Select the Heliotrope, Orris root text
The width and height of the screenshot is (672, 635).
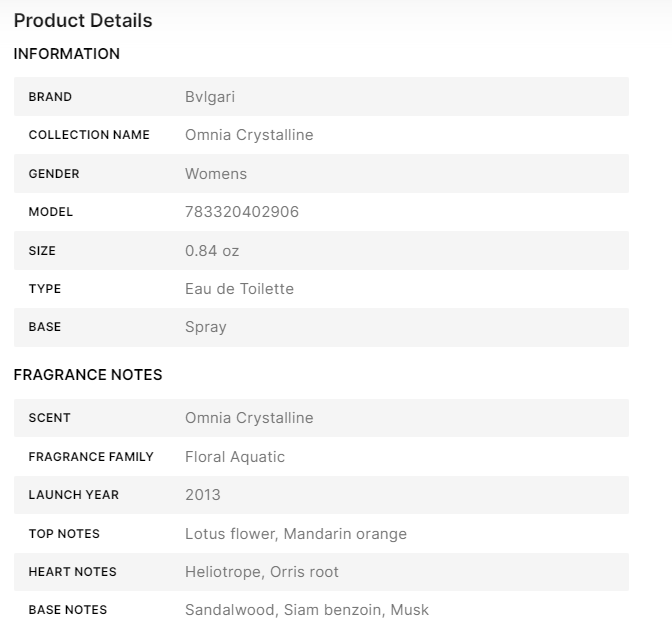(262, 572)
